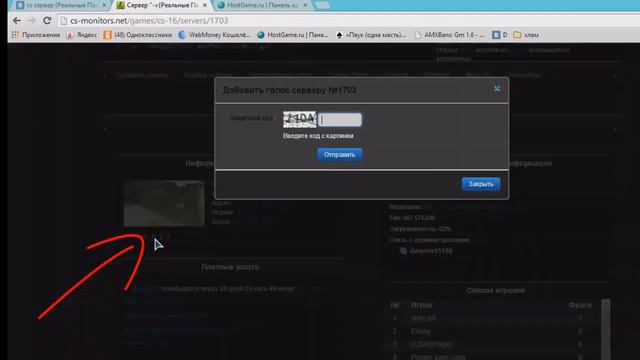Close the first 'cs сервер' tab
Screen dimensions: 640x360
pos(104,5)
